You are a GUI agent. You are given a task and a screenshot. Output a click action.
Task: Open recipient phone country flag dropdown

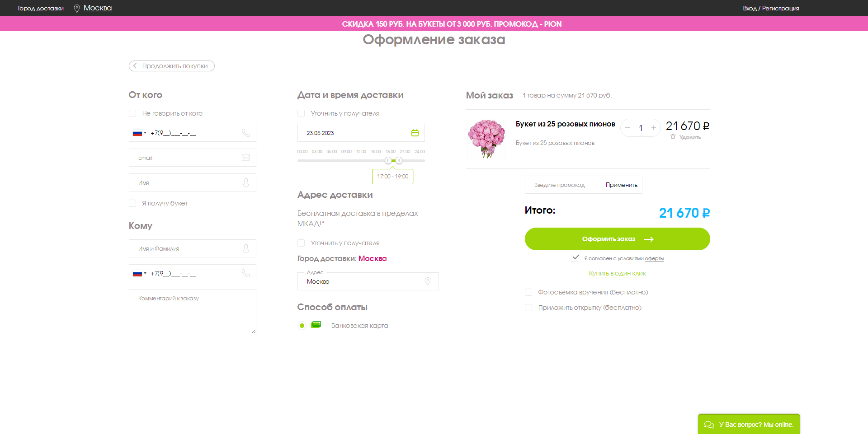(139, 274)
